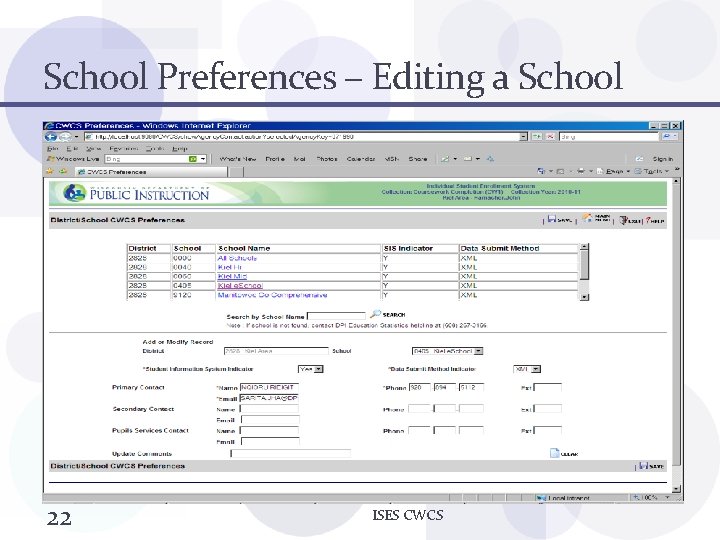
Task: Click the Pupils Services Contact Email field
Action: pyautogui.click(x=270, y=442)
